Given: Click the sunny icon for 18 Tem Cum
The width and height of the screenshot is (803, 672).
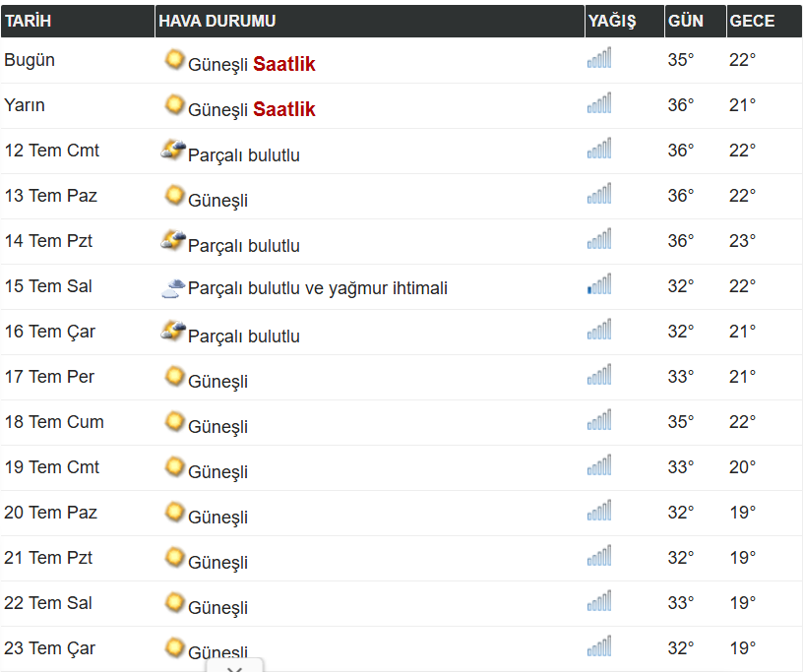Looking at the screenshot, I should (174, 421).
